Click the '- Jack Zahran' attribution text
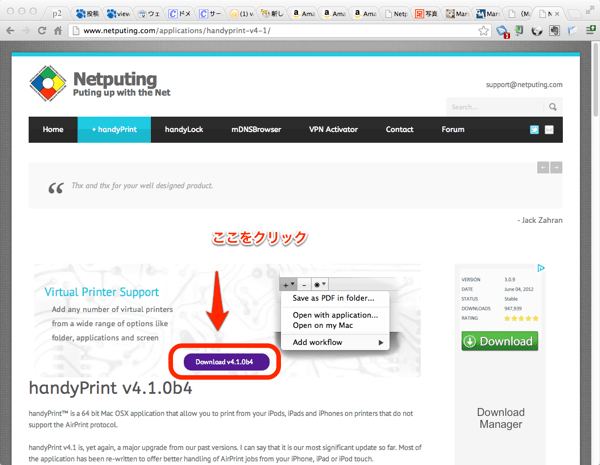Viewport: 600px width, 465px height. point(540,220)
